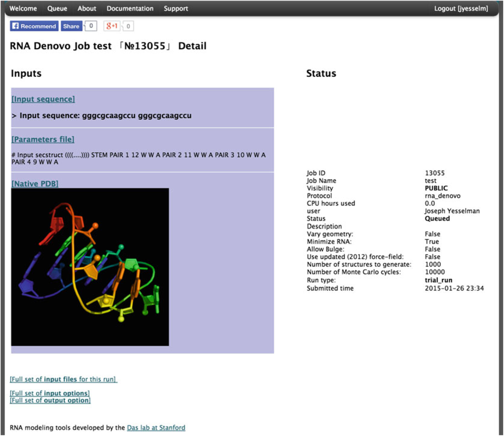
Task: Click the Google +1 button
Action: [x=112, y=26]
